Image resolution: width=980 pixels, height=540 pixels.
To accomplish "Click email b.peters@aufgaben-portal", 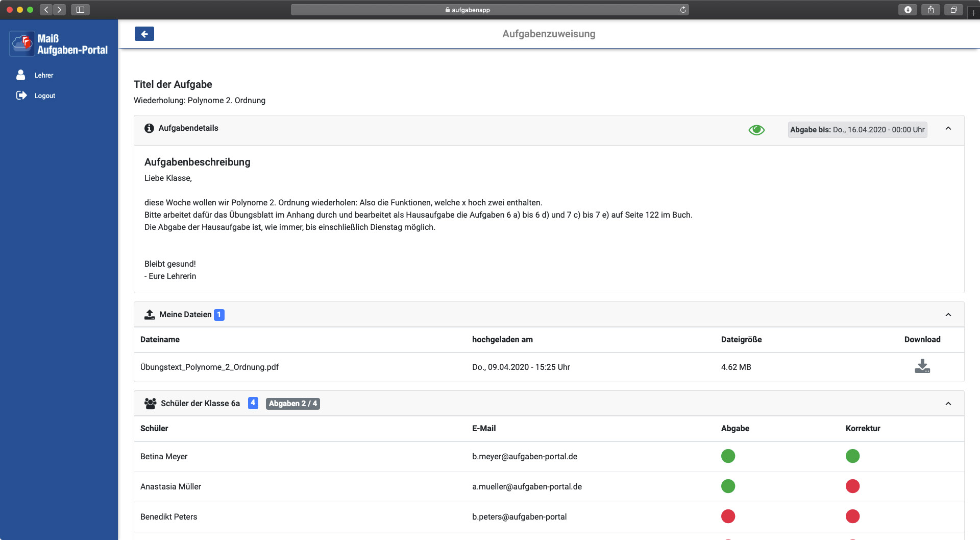I will [519, 516].
